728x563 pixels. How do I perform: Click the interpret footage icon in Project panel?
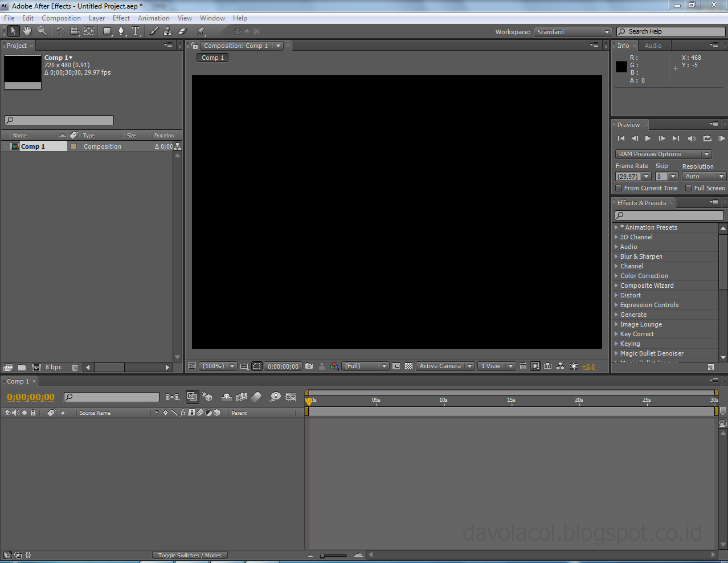coord(8,368)
